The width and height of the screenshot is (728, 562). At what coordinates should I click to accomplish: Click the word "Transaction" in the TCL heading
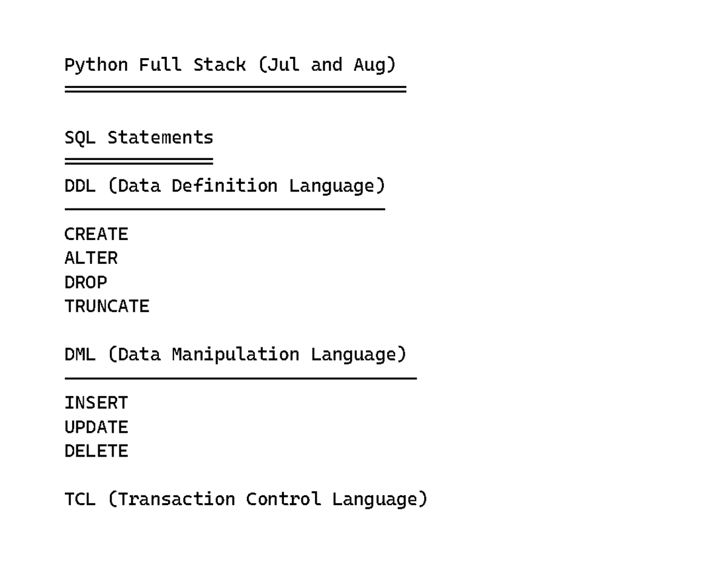(177, 500)
